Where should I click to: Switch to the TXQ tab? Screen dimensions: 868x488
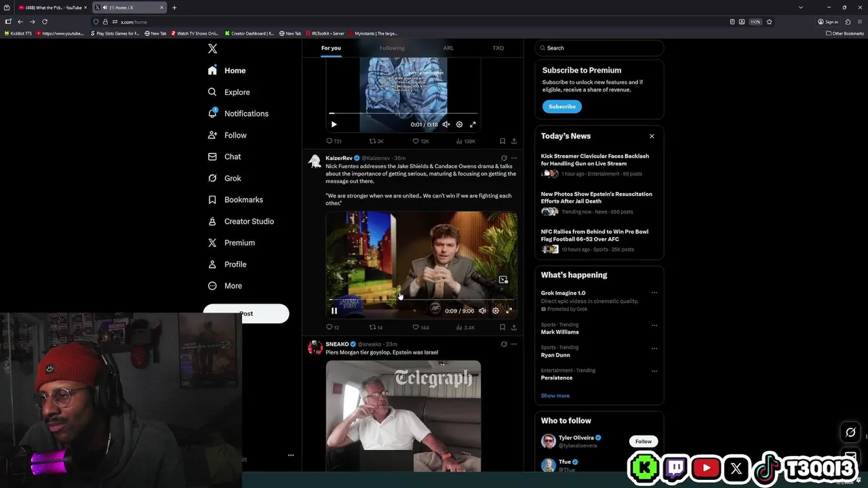(x=498, y=48)
